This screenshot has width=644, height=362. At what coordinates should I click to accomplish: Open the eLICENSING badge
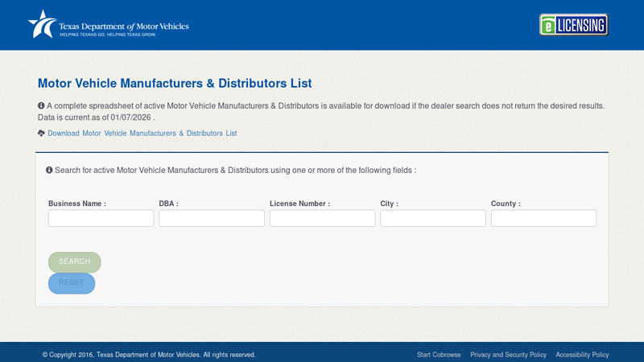click(573, 25)
